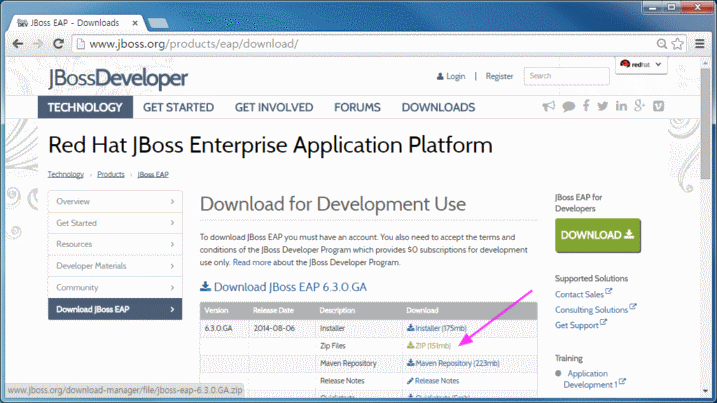The width and height of the screenshot is (717, 403).
Task: Open the Red Hat dropdown at top right
Action: [641, 64]
